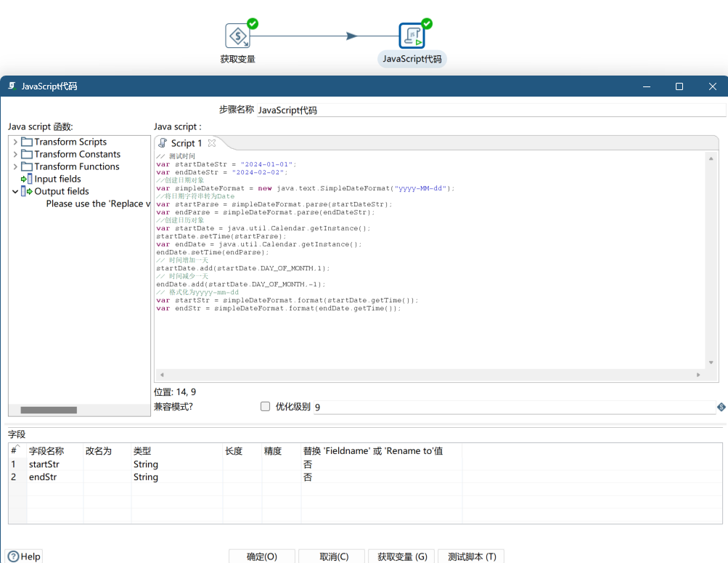Viewport: 728px width, 563px height.
Task: Collapse the Output fields tree node
Action: [x=15, y=191]
